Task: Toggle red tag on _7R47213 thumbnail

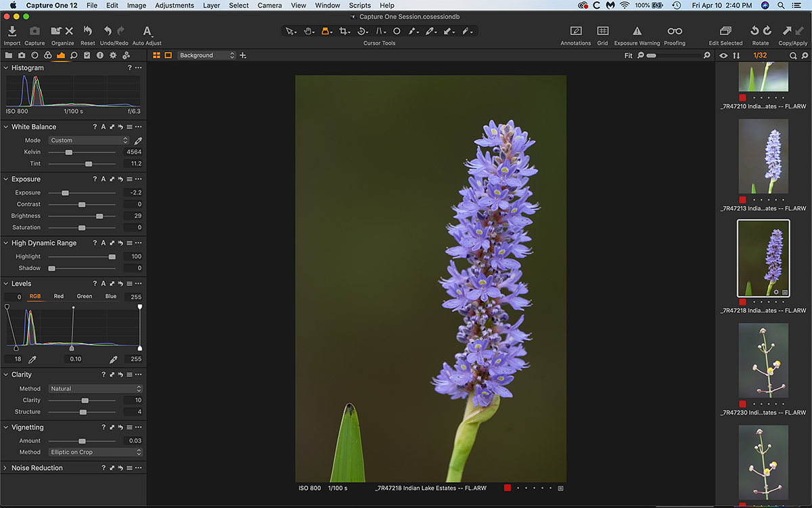Action: (x=742, y=200)
